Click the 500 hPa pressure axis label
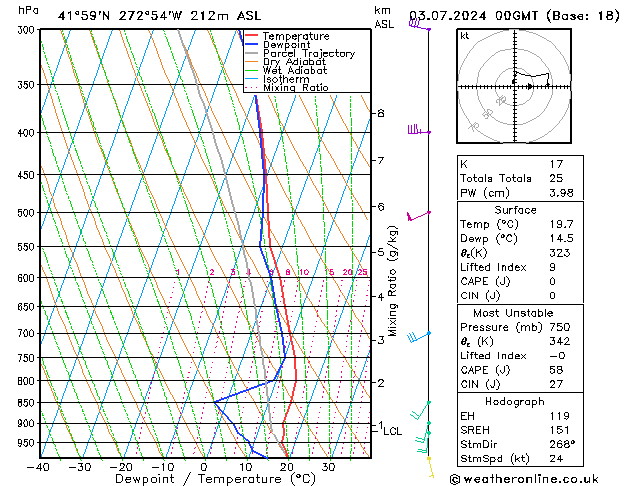The width and height of the screenshot is (629, 486). click(x=26, y=213)
